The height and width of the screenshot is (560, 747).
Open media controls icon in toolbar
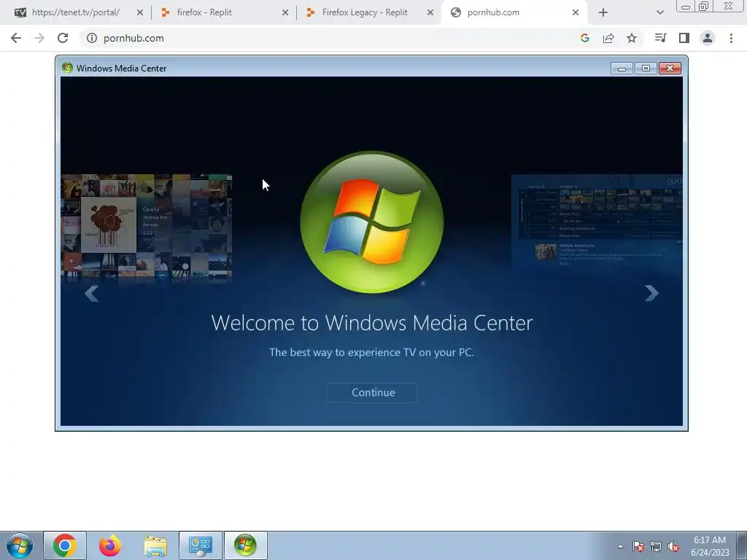pos(660,38)
